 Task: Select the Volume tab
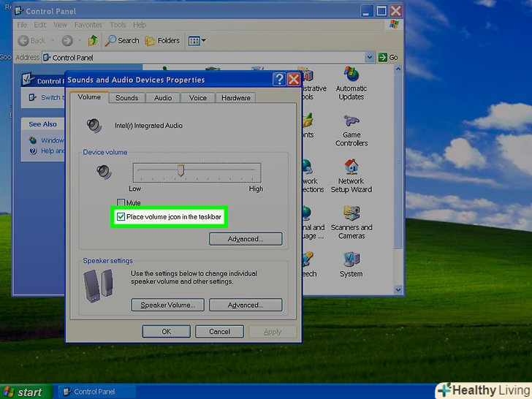pos(89,97)
